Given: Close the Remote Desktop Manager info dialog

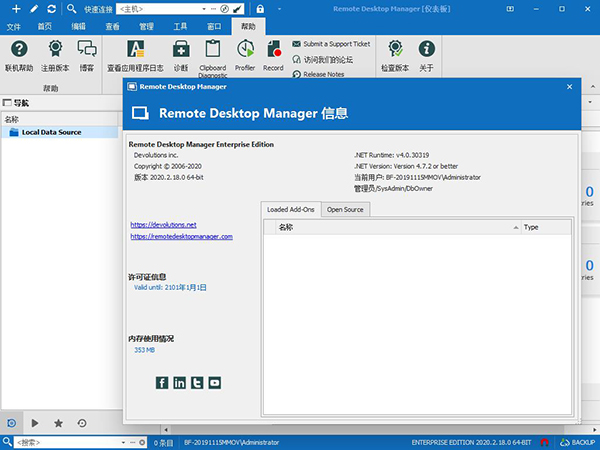Looking at the screenshot, I should coord(569,87).
